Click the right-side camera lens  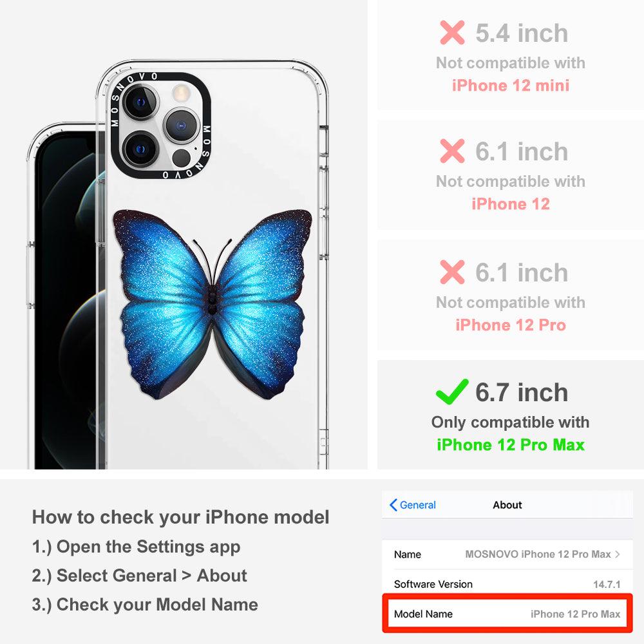point(181,126)
